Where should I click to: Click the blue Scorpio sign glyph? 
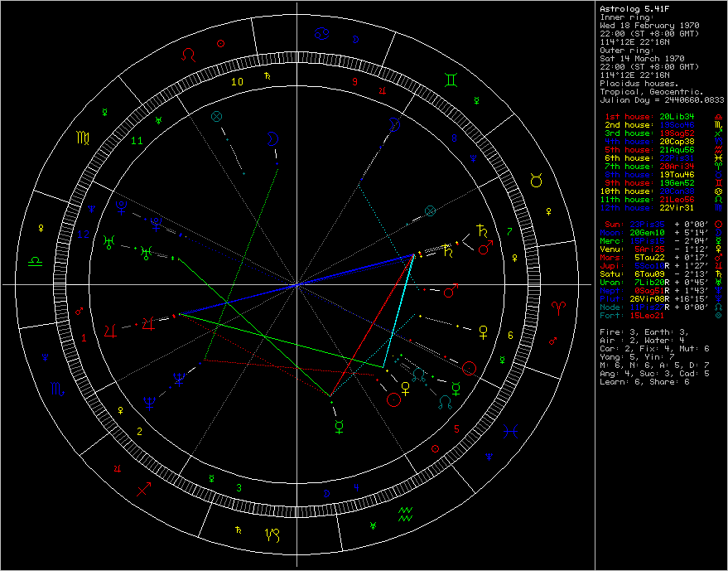[55, 387]
